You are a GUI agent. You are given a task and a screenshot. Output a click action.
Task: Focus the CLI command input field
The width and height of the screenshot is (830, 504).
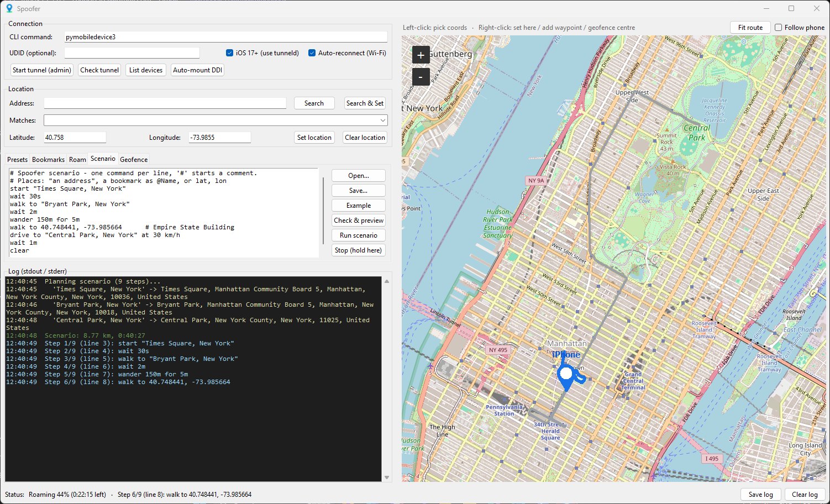point(226,37)
